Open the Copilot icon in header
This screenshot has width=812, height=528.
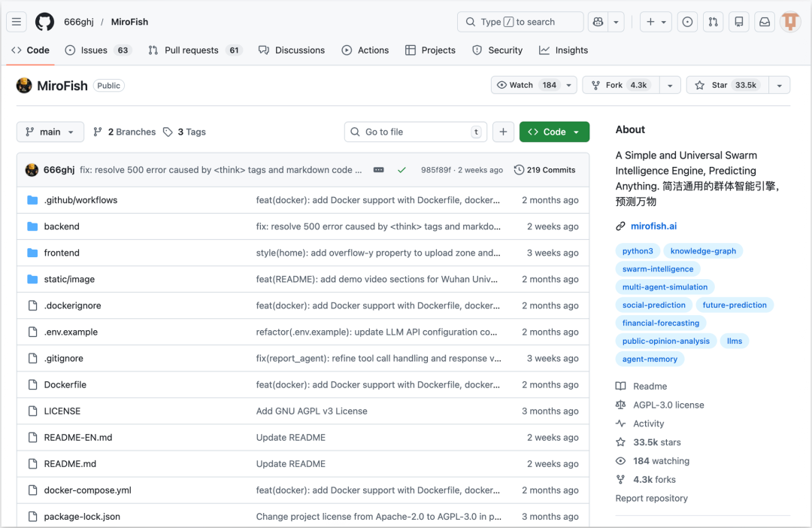tap(598, 22)
